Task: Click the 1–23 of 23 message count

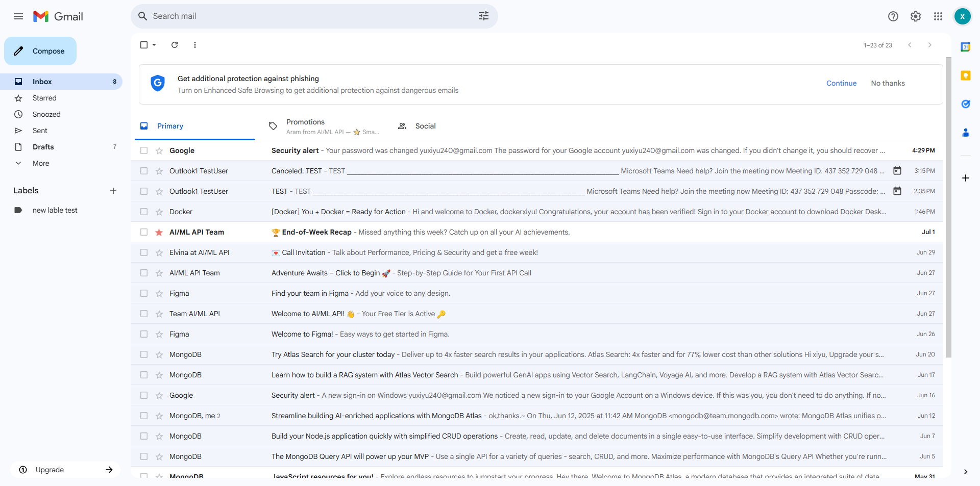Action: pyautogui.click(x=877, y=45)
